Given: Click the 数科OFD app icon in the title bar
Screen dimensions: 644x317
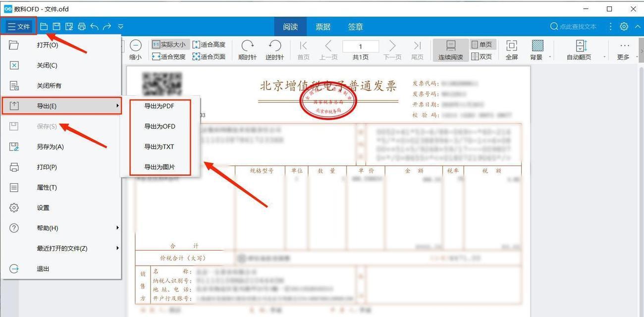Looking at the screenshot, I should [x=8, y=8].
